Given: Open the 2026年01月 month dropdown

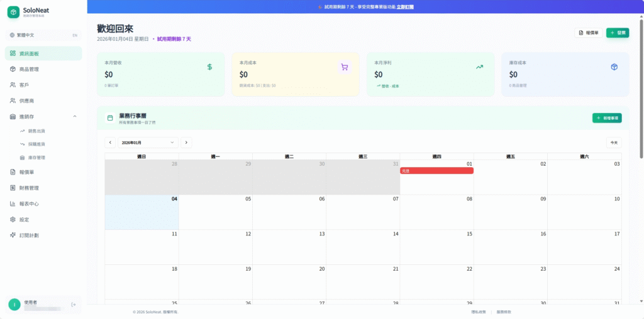Looking at the screenshot, I should (x=148, y=143).
